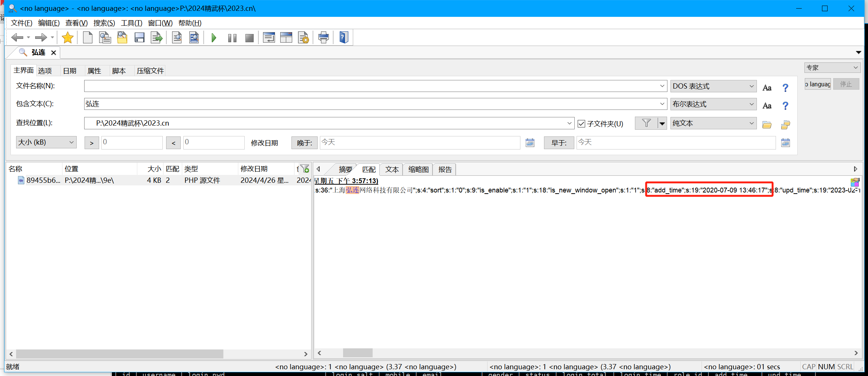
Task: Open the 工具(T) menu
Action: pos(131,23)
